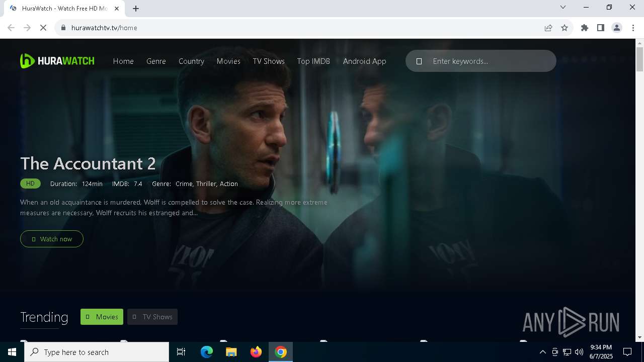Launch Microsoft Edge from taskbar
The width and height of the screenshot is (644, 362).
[207, 352]
